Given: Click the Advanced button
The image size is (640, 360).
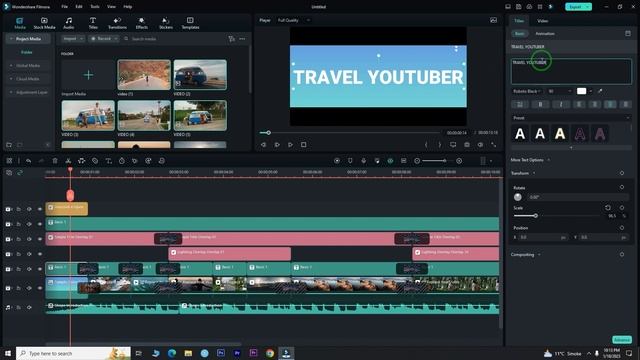Looking at the screenshot, I should tap(622, 340).
